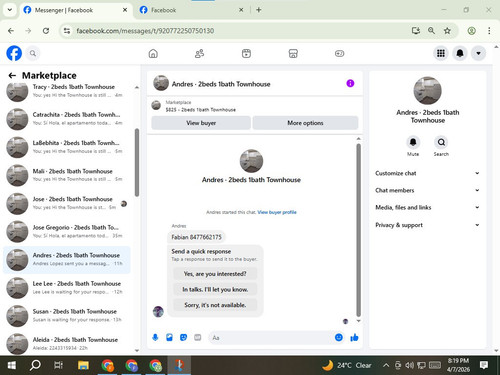Click Andres profile picture in right panel
This screenshot has width=500, height=375.
pos(427,91)
